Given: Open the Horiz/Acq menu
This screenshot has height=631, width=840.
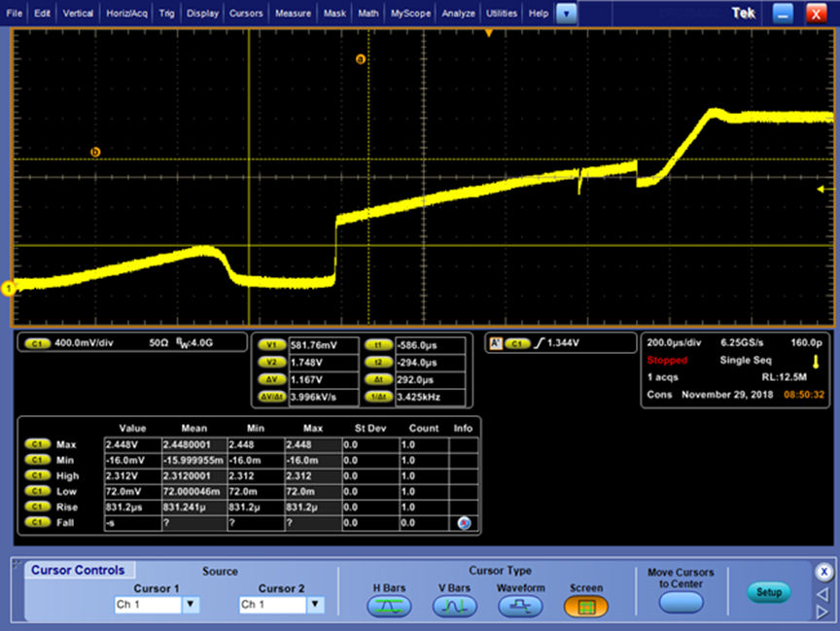Looking at the screenshot, I should (x=126, y=14).
